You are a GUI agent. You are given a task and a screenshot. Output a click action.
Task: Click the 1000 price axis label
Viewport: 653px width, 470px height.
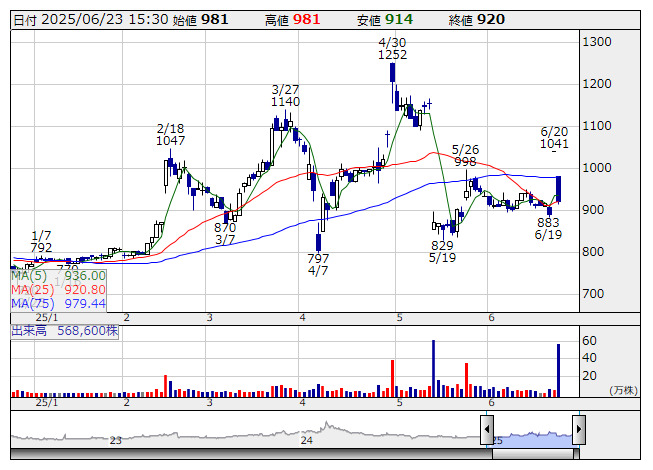(x=597, y=168)
